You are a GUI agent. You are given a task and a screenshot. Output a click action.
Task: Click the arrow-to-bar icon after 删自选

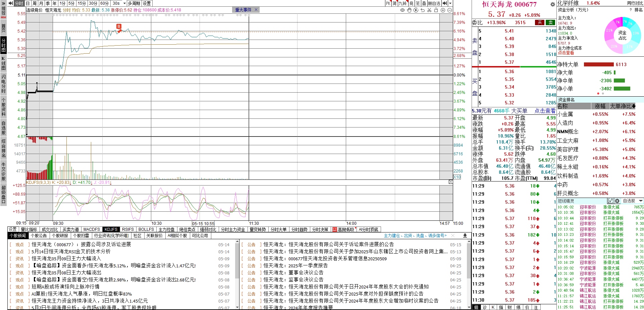click(x=444, y=3)
